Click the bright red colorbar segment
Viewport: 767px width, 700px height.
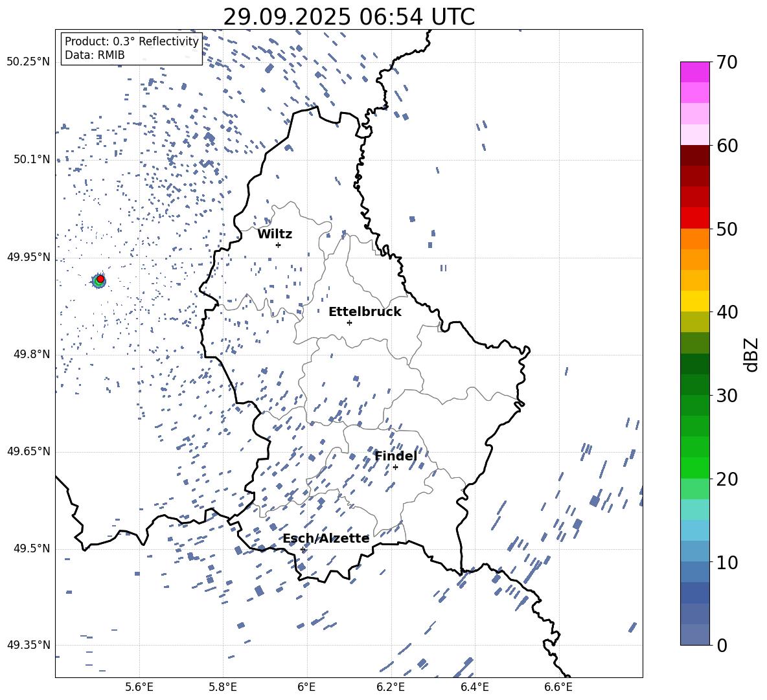pos(694,218)
